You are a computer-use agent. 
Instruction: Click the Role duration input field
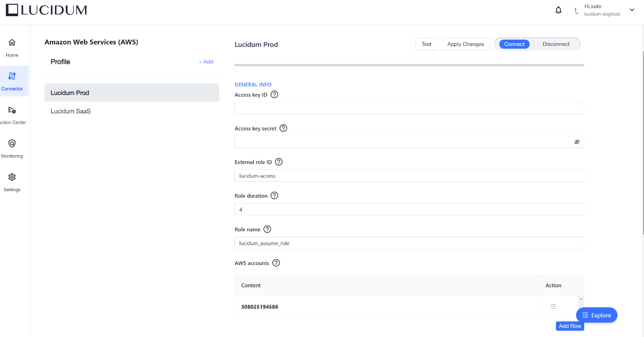point(409,209)
